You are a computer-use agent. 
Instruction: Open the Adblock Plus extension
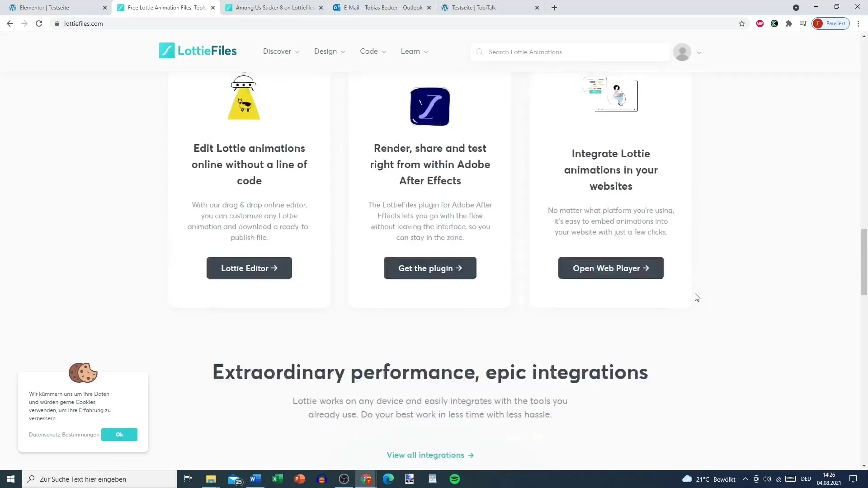(760, 23)
